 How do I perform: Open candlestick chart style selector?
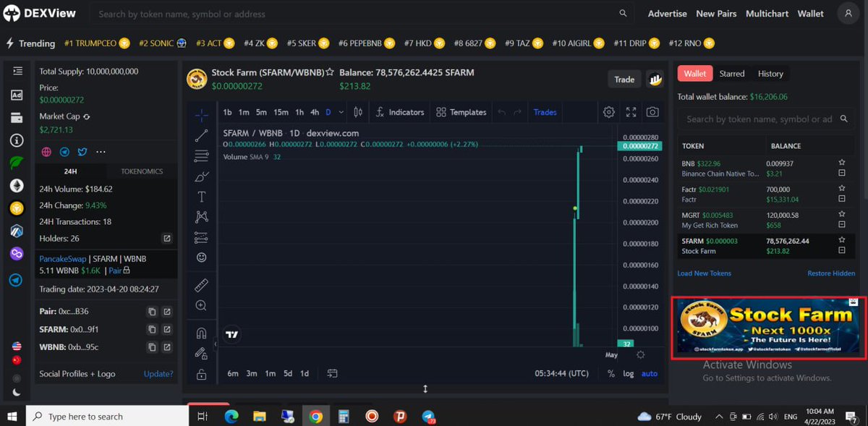point(357,112)
